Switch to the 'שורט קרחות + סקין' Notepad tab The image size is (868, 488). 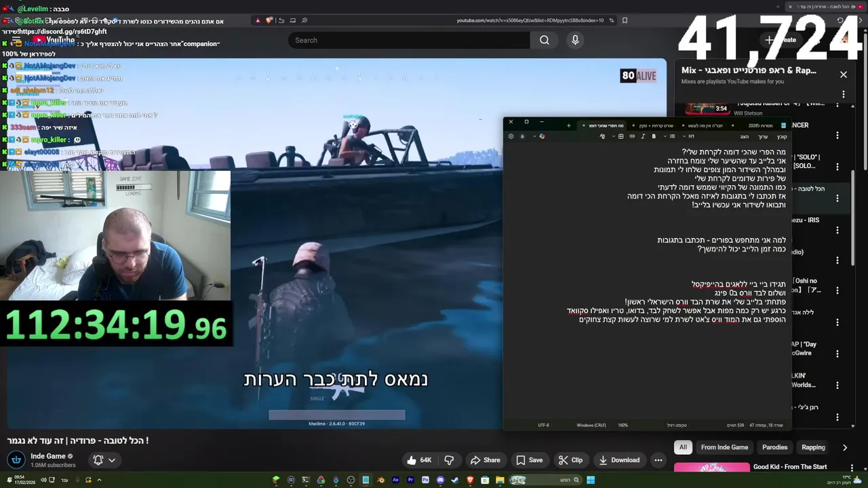(x=656, y=125)
